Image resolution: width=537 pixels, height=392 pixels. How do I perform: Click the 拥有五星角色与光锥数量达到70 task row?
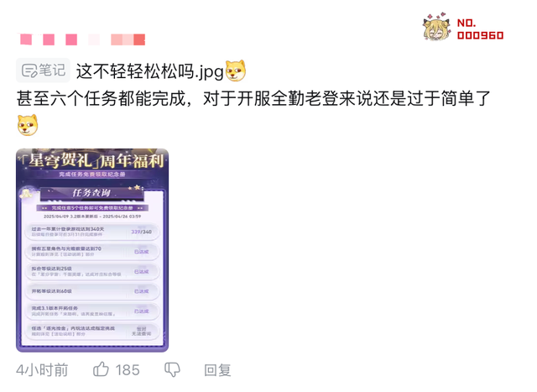92,252
